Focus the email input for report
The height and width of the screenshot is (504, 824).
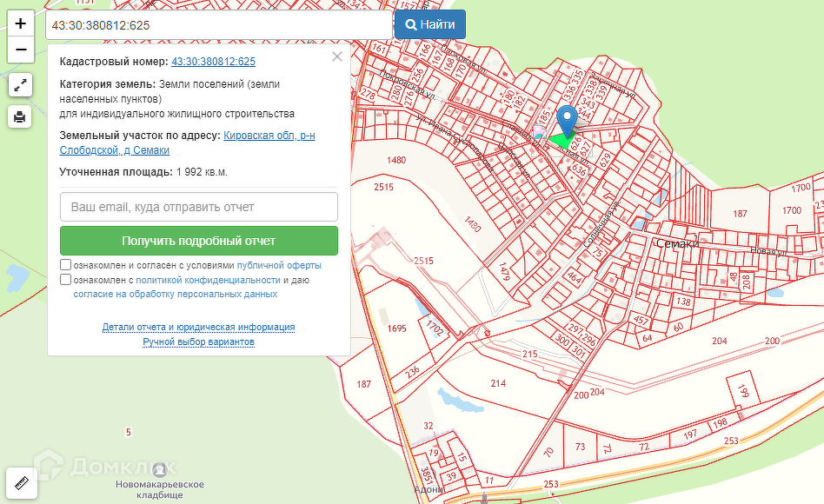(x=198, y=207)
